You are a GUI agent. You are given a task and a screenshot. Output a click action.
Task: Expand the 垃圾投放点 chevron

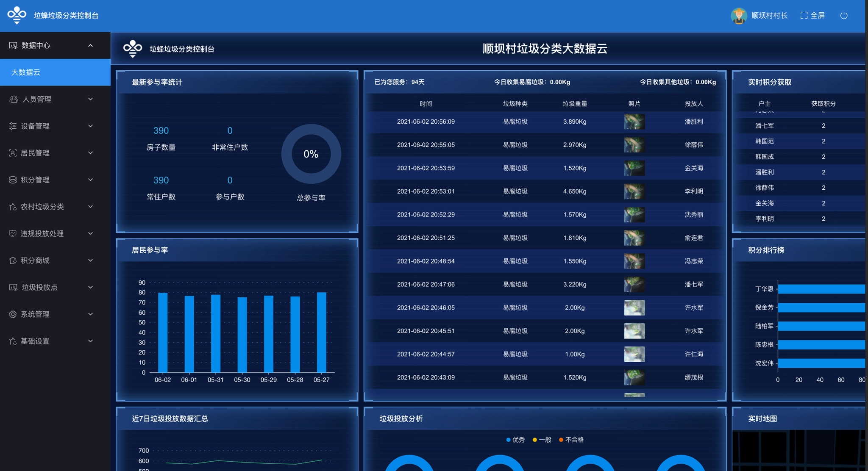click(90, 287)
